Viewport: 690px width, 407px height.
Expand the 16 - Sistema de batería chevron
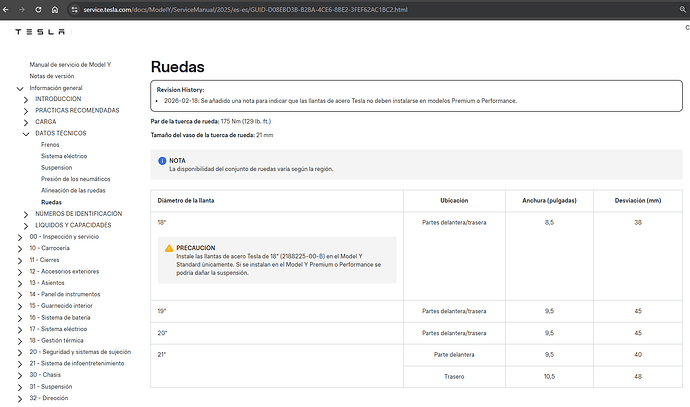coord(20,319)
